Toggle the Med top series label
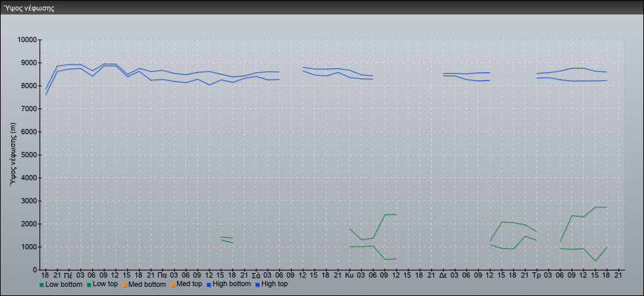644x296 pixels. tap(187, 284)
